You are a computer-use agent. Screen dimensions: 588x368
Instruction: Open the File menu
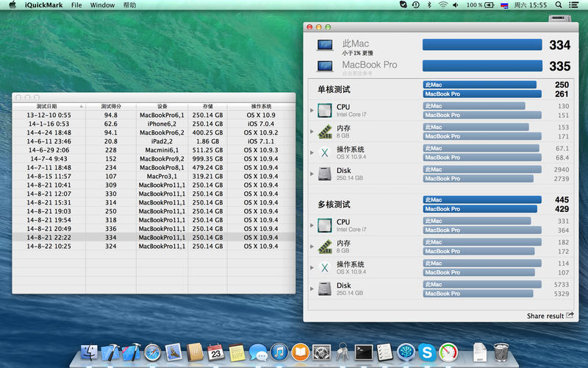tap(76, 5)
